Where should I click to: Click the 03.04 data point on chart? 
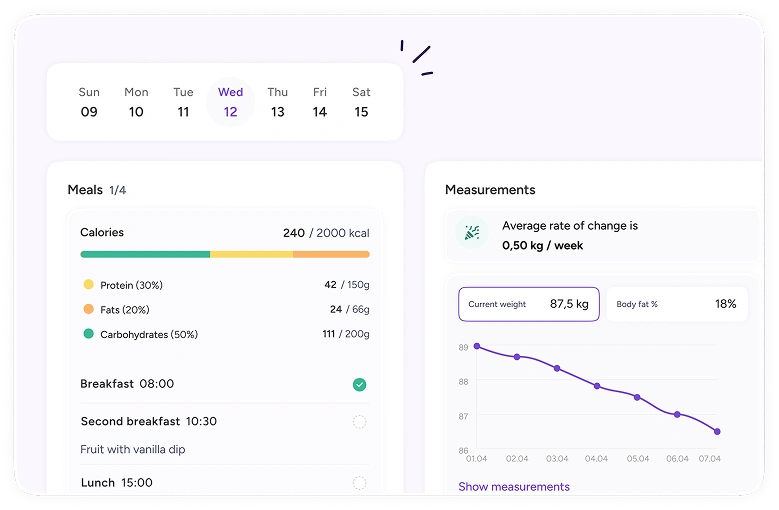click(x=557, y=368)
